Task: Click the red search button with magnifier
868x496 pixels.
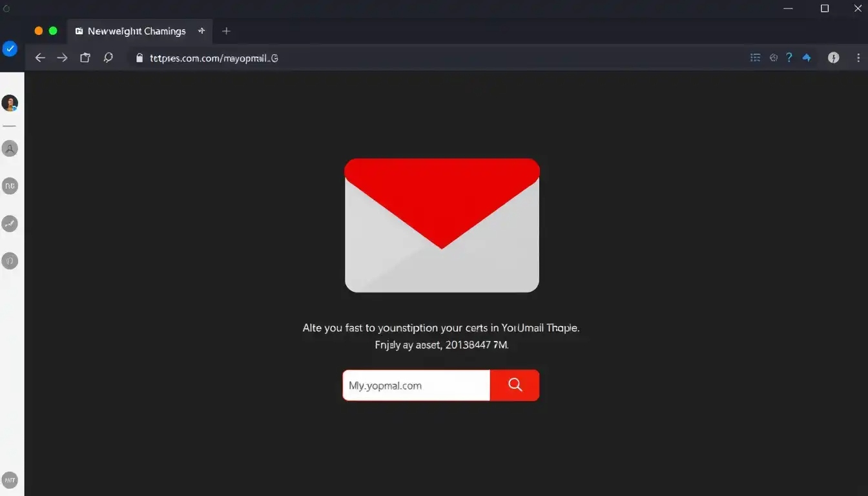Action: (x=515, y=385)
